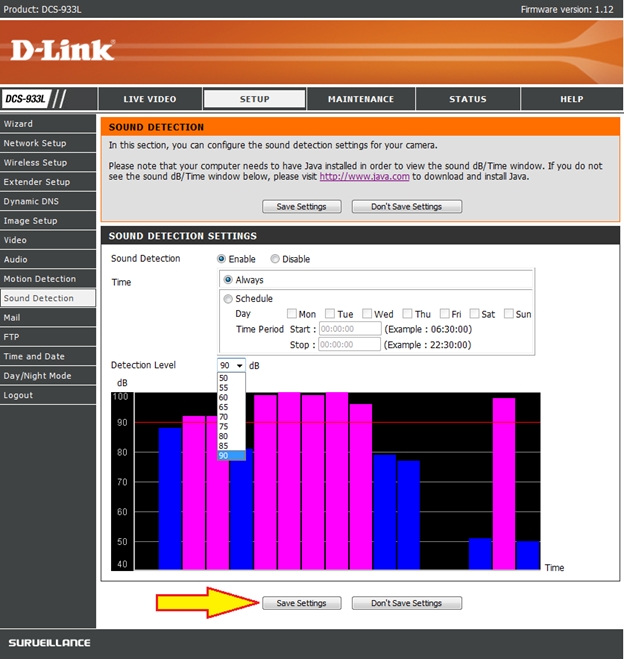Click the Time Period Start field
The width and height of the screenshot is (624, 659).
[x=349, y=329]
